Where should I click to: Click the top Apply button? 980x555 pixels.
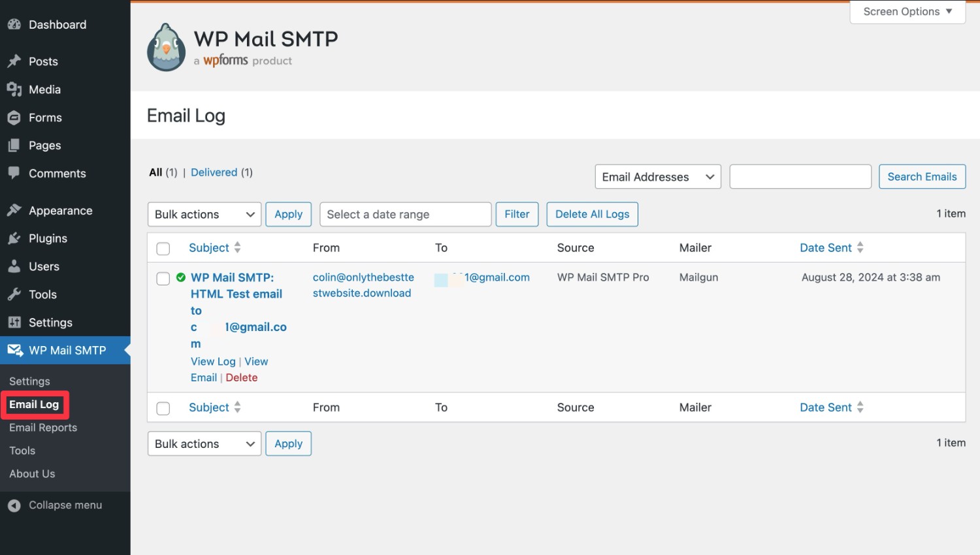tap(288, 214)
